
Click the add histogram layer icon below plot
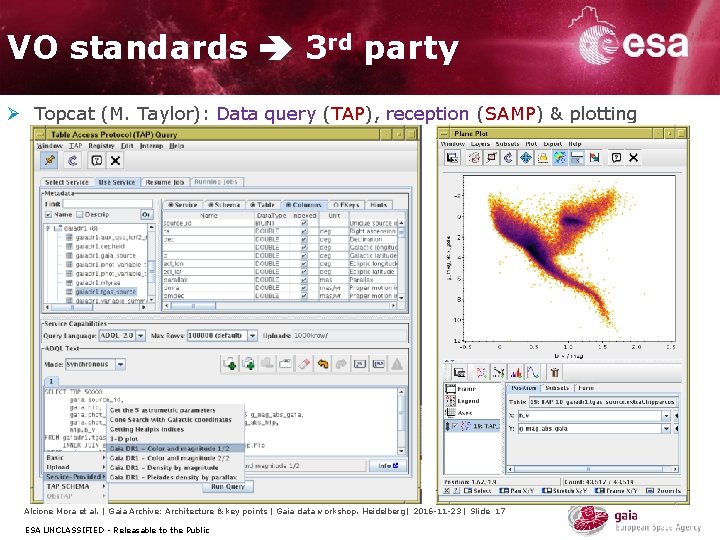[516, 372]
